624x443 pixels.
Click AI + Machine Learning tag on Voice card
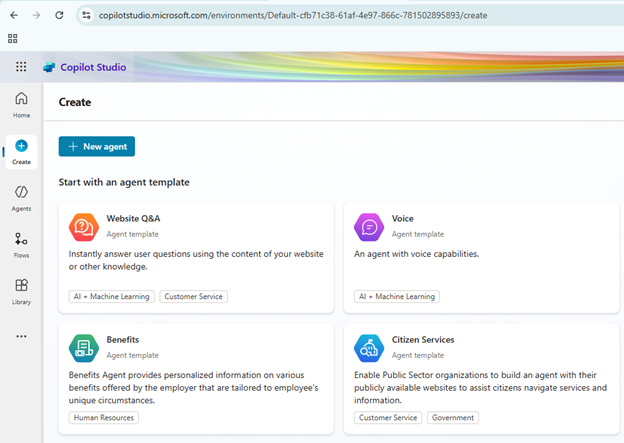point(397,297)
